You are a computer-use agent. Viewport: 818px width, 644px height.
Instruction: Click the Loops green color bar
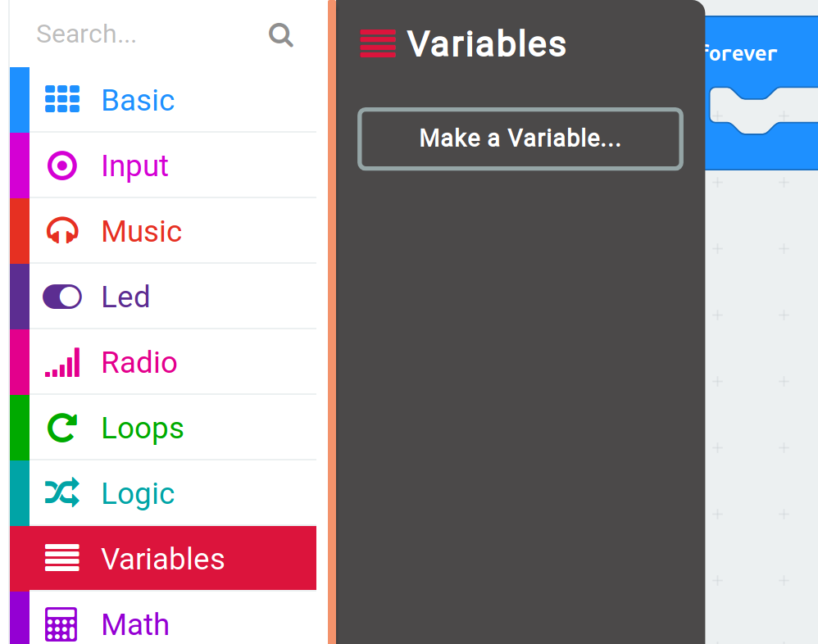[20, 428]
